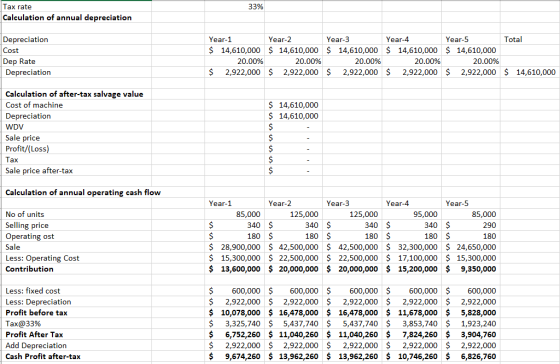Screen dimensions: 560x364
Task: Select the Tax rate label cell
Action: [17, 7]
